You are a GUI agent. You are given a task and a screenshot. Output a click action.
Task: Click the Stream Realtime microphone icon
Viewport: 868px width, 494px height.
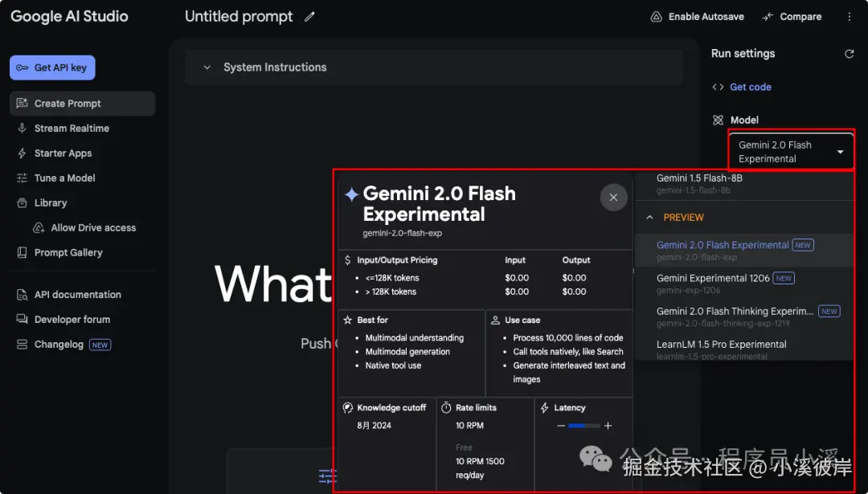23,129
